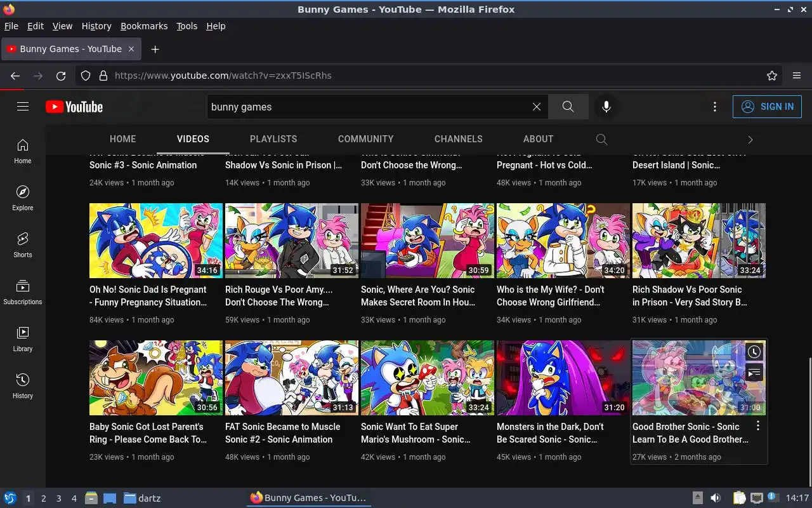Open 'Oh No! Sonic Dad Is Pregnant' title

click(x=148, y=296)
